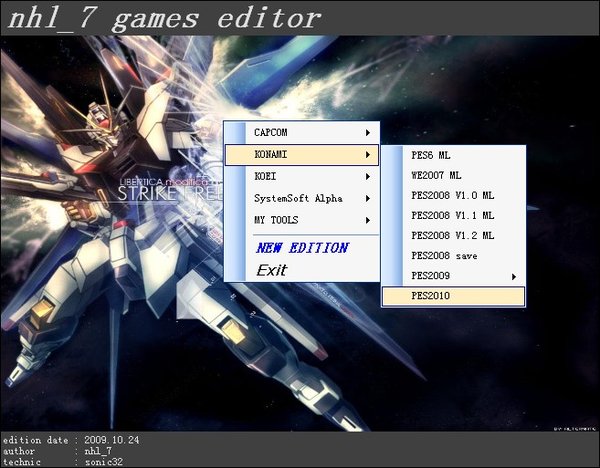This screenshot has width=600, height=468.
Task: Launch the PES2010 editor entry
Action: (x=453, y=296)
